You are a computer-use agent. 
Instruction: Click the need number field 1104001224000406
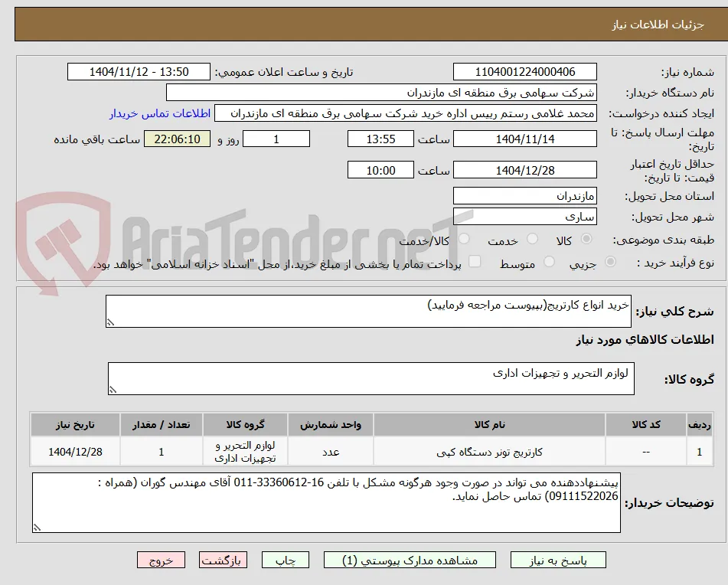click(524, 72)
